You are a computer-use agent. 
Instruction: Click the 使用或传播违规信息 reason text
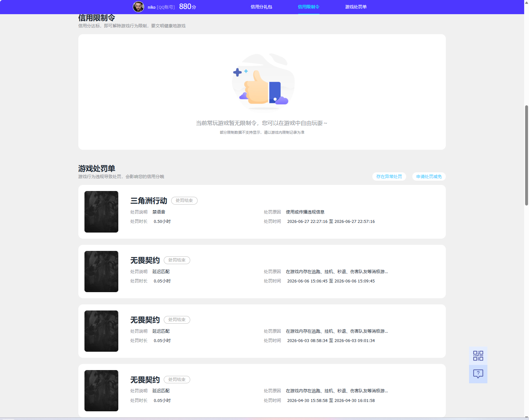pos(305,212)
